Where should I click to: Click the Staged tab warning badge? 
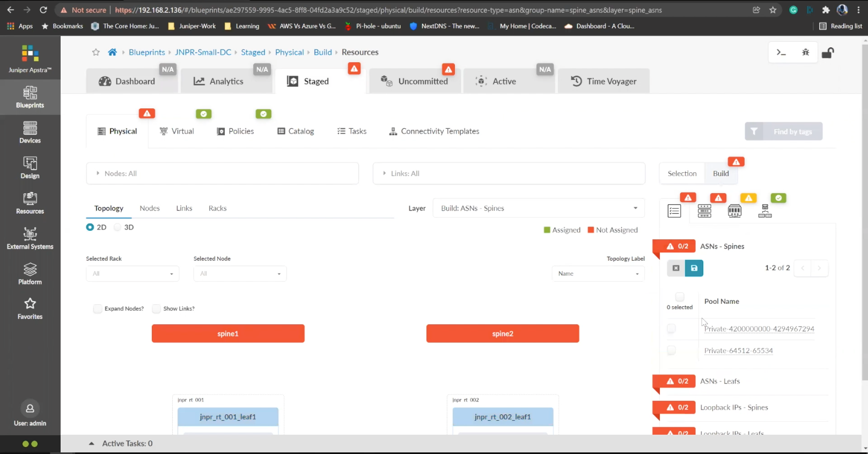(354, 69)
